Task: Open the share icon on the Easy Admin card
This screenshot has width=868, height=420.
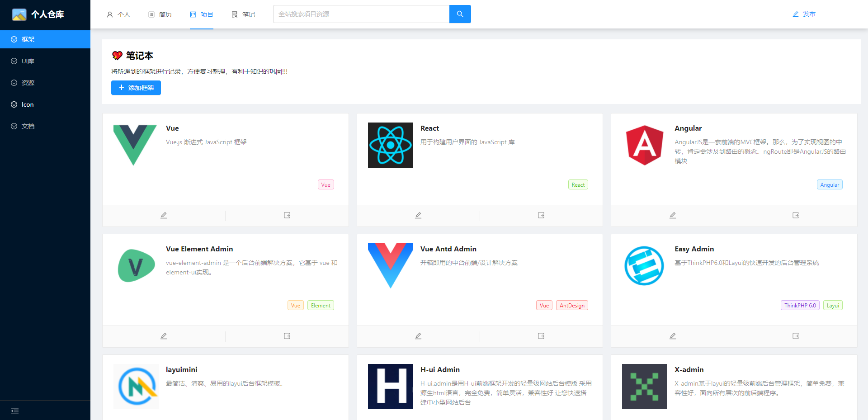Action: point(795,336)
